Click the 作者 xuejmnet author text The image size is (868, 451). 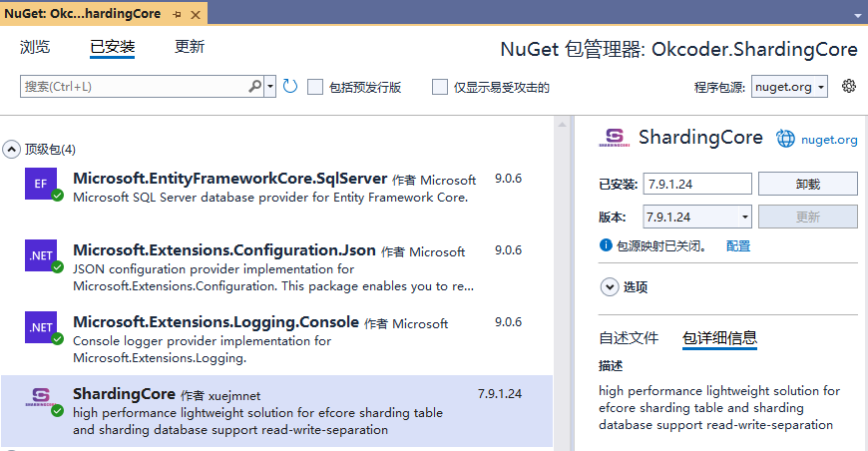click(220, 396)
